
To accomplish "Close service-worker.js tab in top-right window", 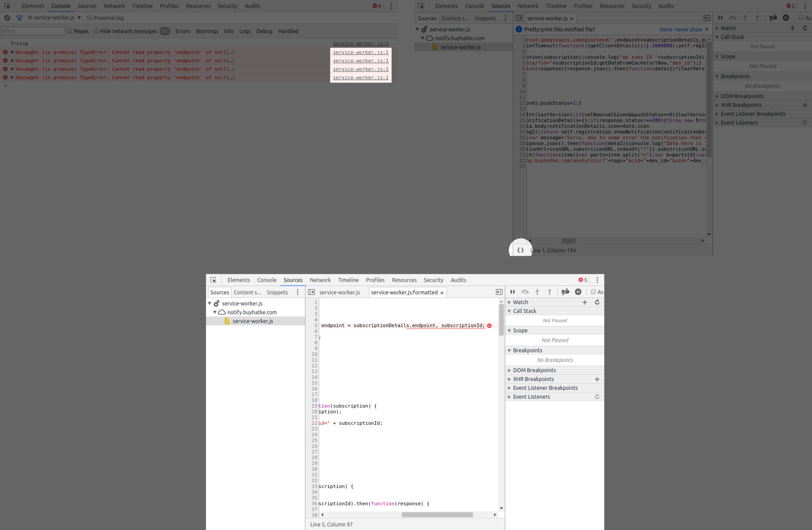I will point(572,19).
